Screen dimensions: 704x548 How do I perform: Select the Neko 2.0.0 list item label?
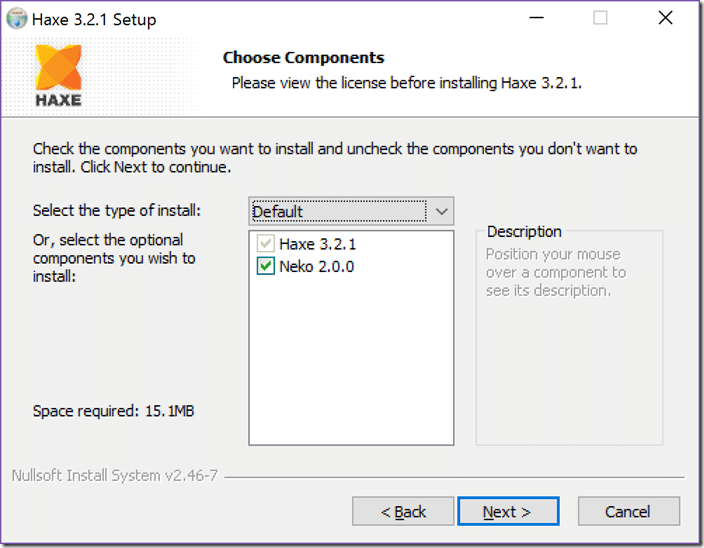pyautogui.click(x=317, y=267)
